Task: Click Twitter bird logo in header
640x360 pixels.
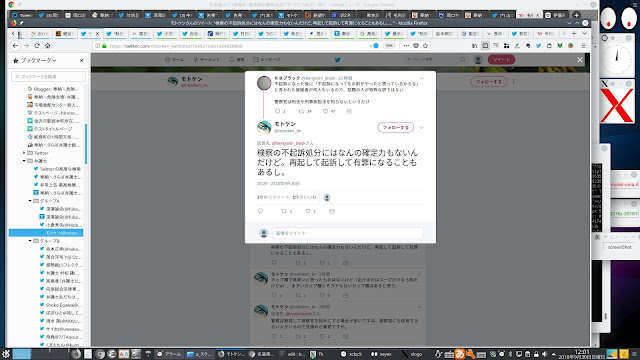Action: [x=338, y=60]
